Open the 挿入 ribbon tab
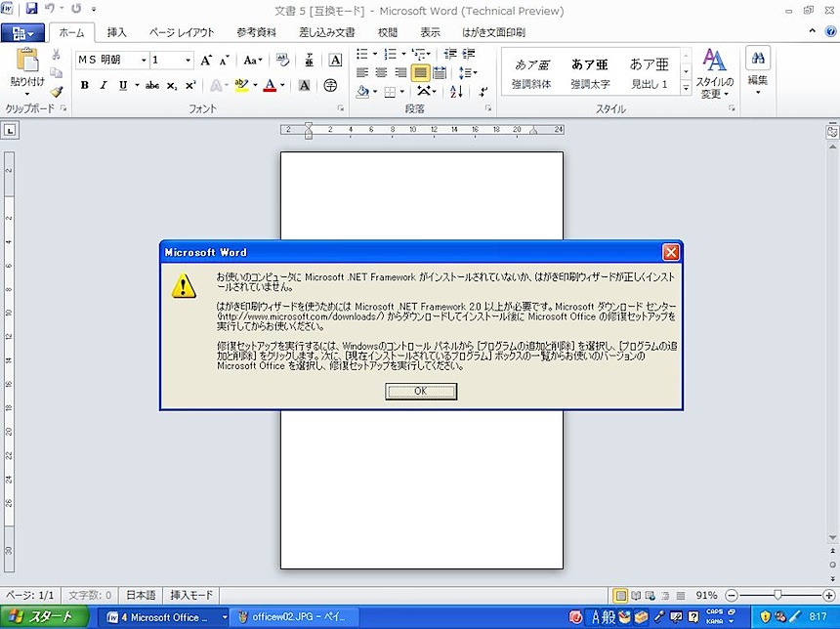 (x=116, y=32)
